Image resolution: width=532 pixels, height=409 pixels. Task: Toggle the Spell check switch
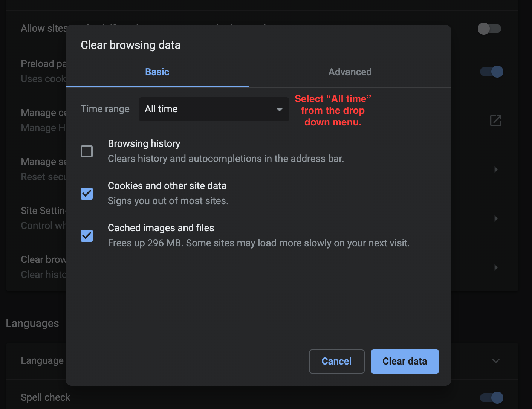[491, 398]
